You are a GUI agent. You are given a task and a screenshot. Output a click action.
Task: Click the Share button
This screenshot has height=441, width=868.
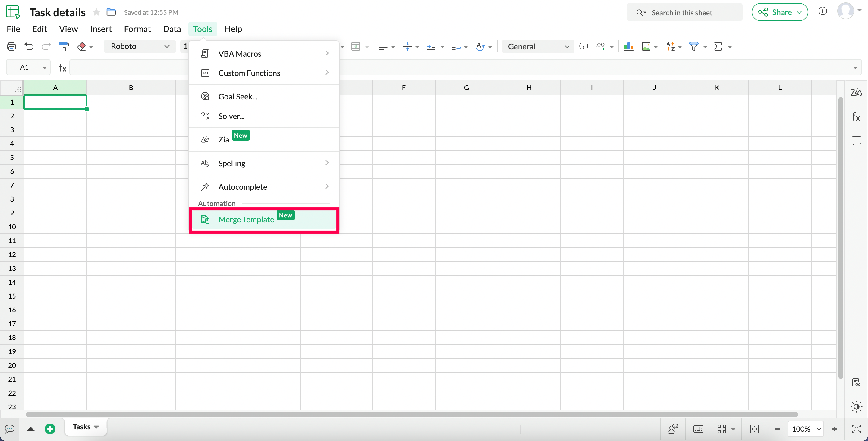[x=779, y=12]
